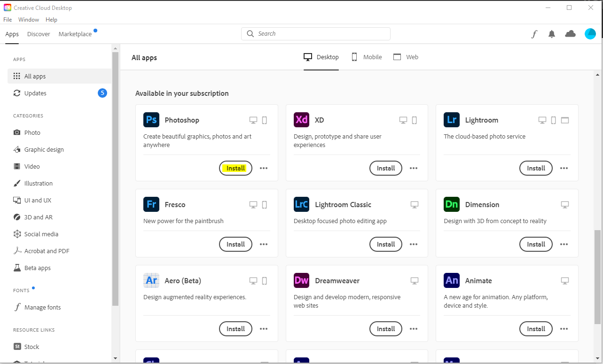Install Lightroom
The height and width of the screenshot is (364, 603).
pos(536,168)
